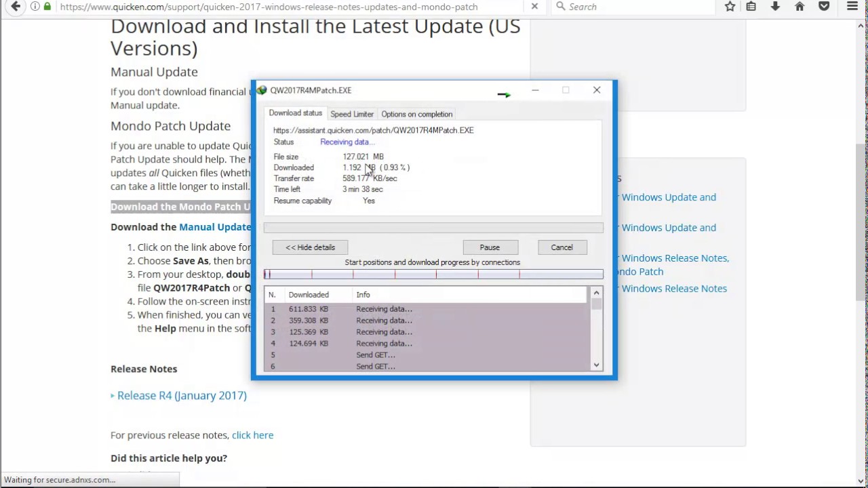Select connection 6 Send GET row
868x488 pixels.
[x=427, y=366]
